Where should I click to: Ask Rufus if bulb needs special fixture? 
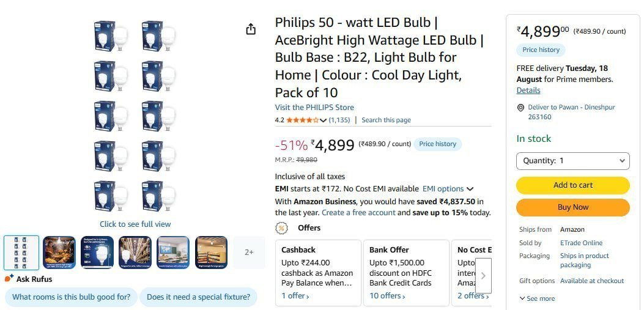pos(198,297)
